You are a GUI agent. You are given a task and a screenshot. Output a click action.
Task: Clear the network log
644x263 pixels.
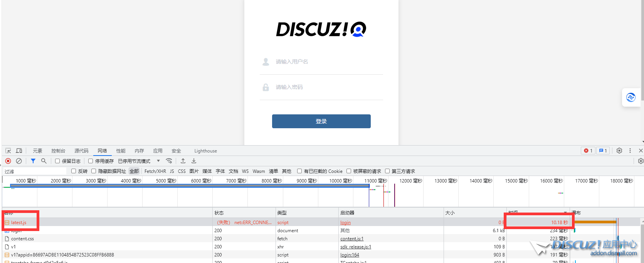pos(19,161)
